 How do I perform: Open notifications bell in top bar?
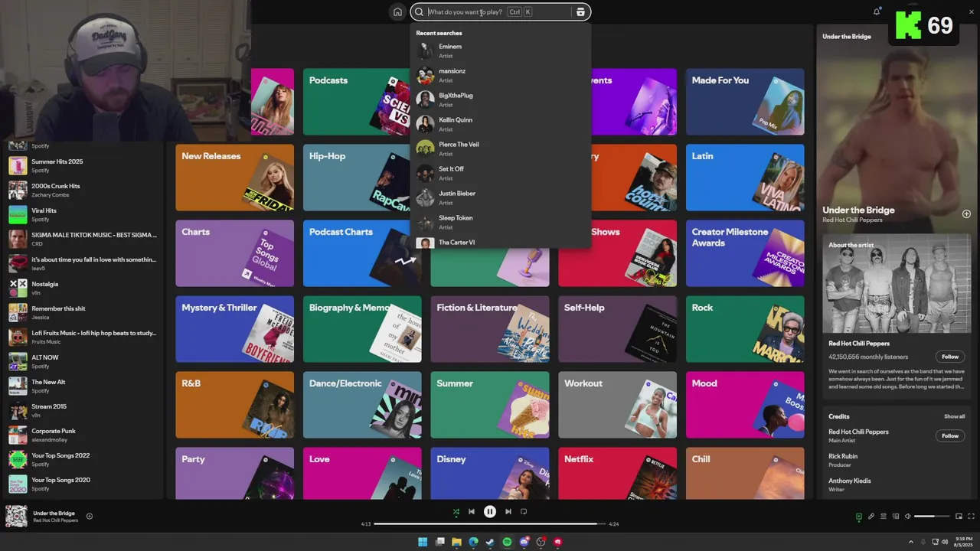877,11
